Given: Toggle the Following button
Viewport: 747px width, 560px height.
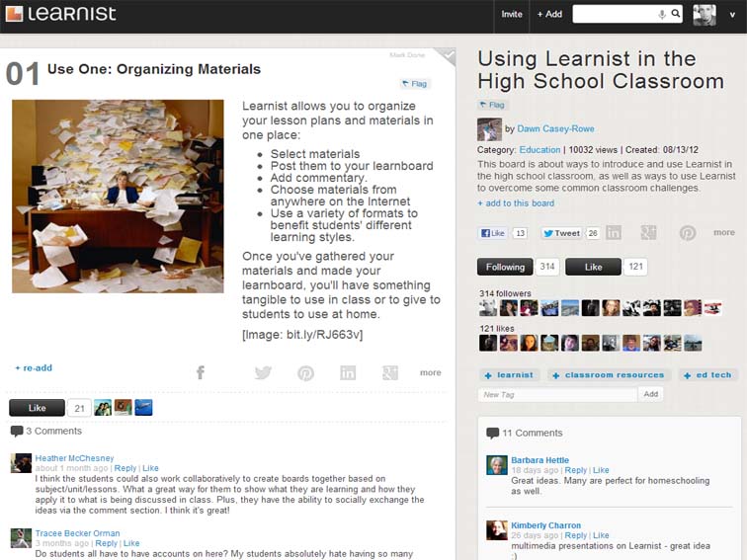Looking at the screenshot, I should coord(505,267).
